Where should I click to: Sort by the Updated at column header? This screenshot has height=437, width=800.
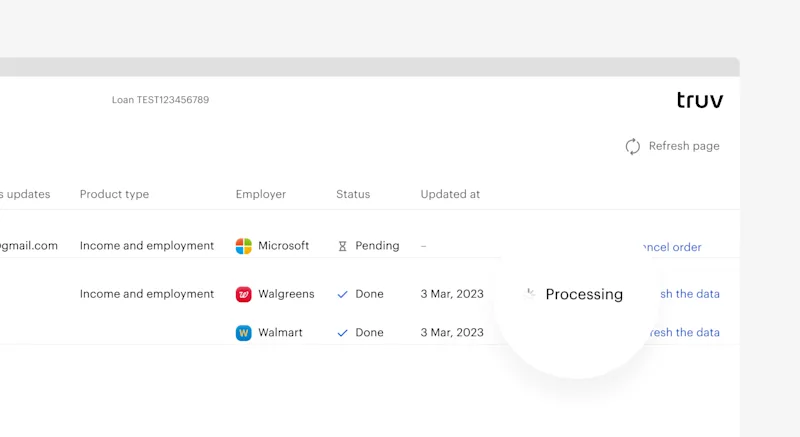click(x=450, y=194)
